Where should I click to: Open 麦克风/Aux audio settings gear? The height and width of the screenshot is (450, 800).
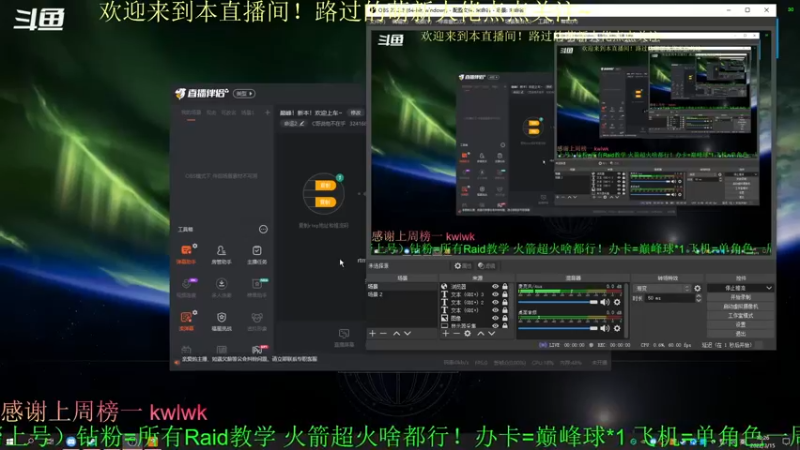[x=617, y=302]
